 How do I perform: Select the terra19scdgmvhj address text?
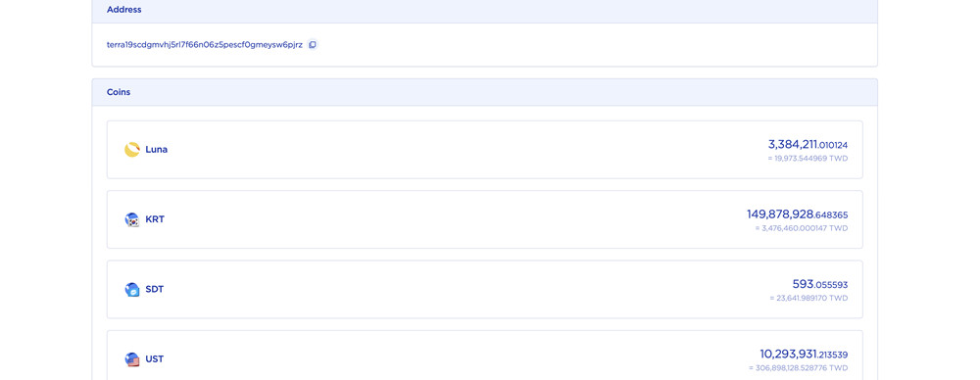tap(205, 45)
